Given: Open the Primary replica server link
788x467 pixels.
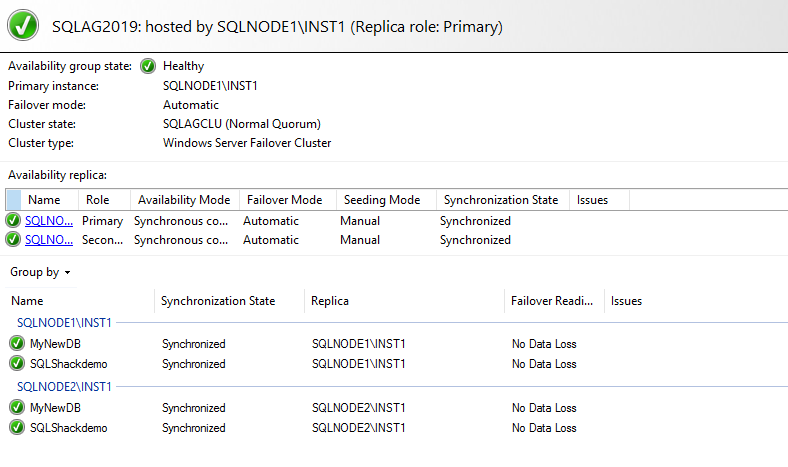Looking at the screenshot, I should pyautogui.click(x=49, y=221).
